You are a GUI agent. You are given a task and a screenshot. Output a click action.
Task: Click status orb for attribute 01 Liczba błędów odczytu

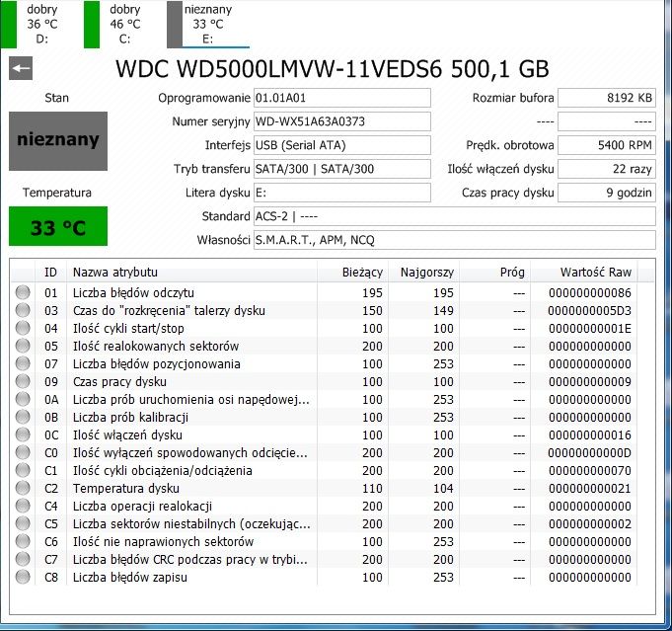(x=23, y=292)
